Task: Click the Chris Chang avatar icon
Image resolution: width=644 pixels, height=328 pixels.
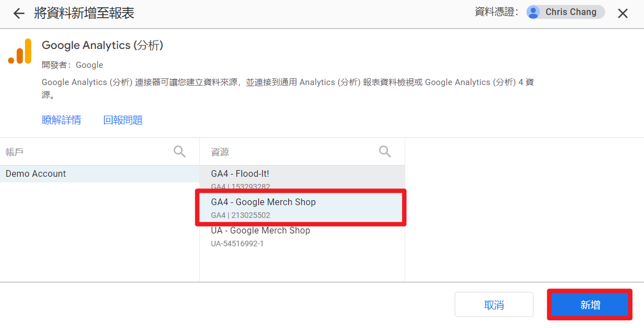Action: point(533,12)
